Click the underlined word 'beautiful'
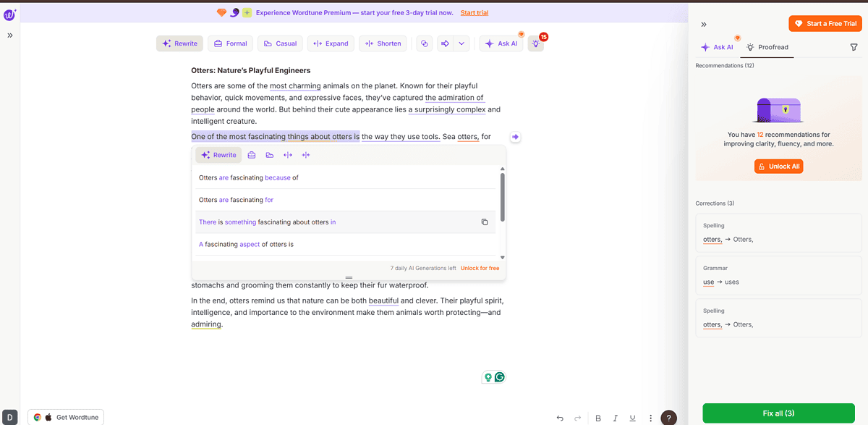 coord(383,300)
